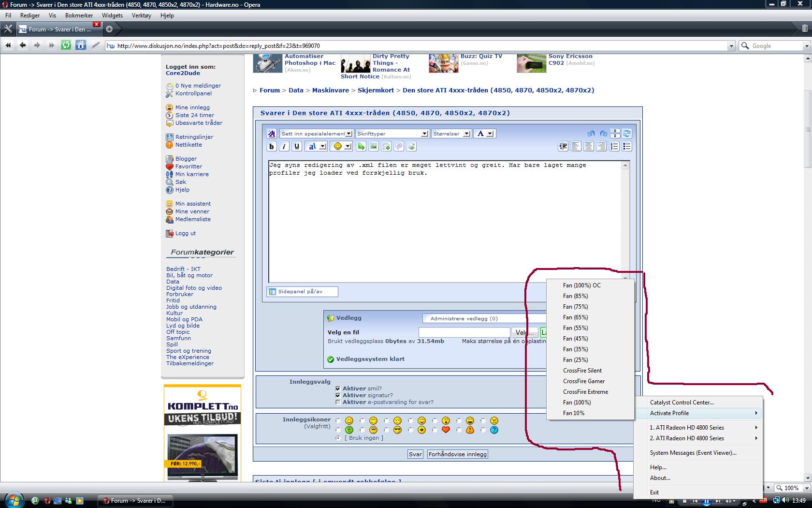
Task: Select the green sick face icon radio
Action: (338, 430)
